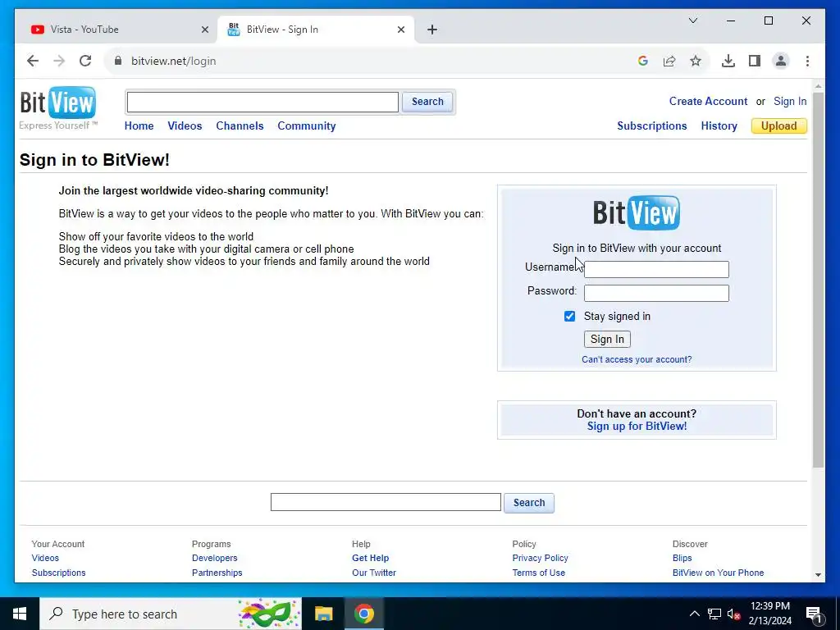Open the Videos navigation item
Screen dimensions: 840x630
(x=185, y=126)
